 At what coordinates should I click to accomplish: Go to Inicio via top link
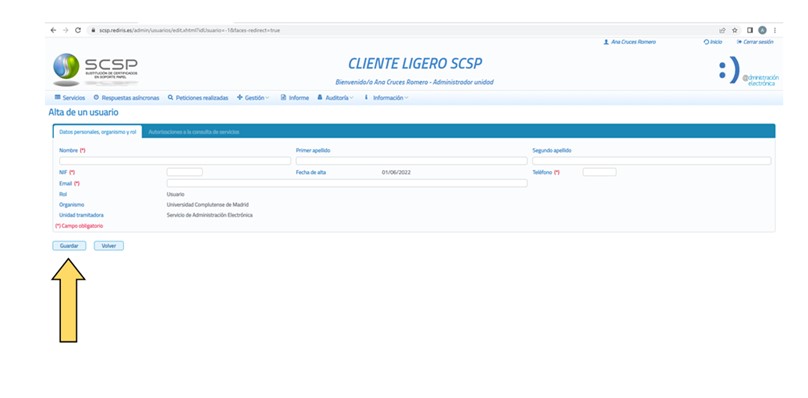[713, 42]
